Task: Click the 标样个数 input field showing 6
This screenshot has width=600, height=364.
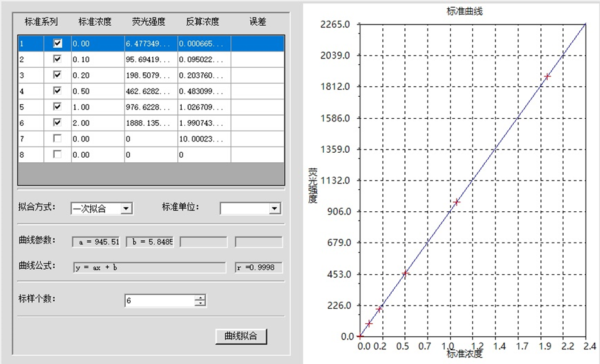Action: [x=160, y=301]
